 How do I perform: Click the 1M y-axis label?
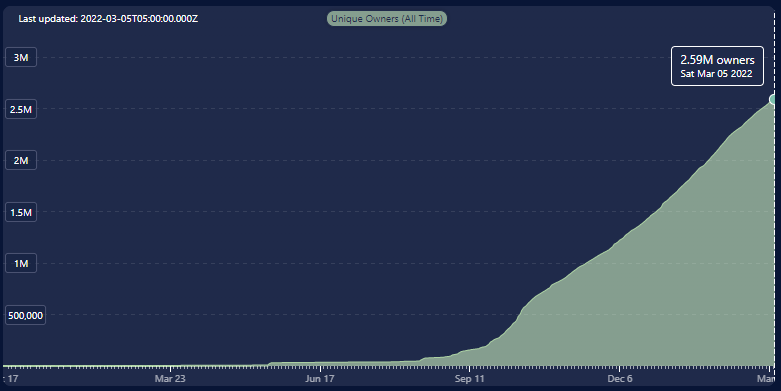pyautogui.click(x=21, y=263)
